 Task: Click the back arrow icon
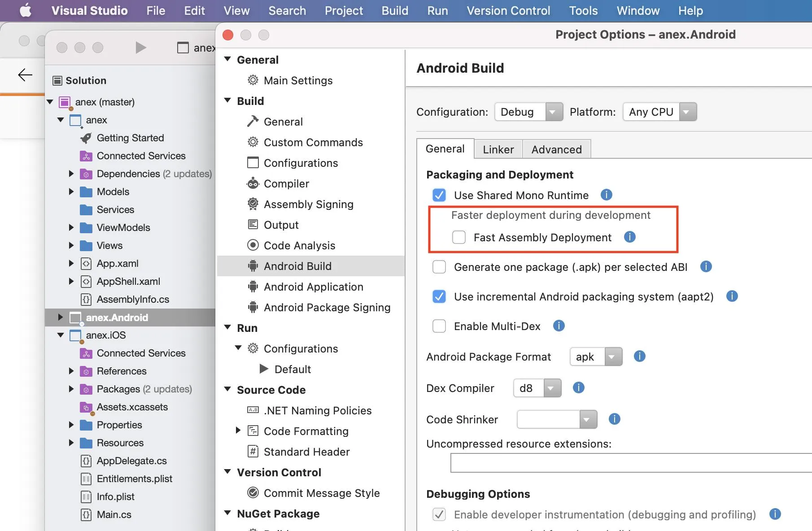pos(25,74)
